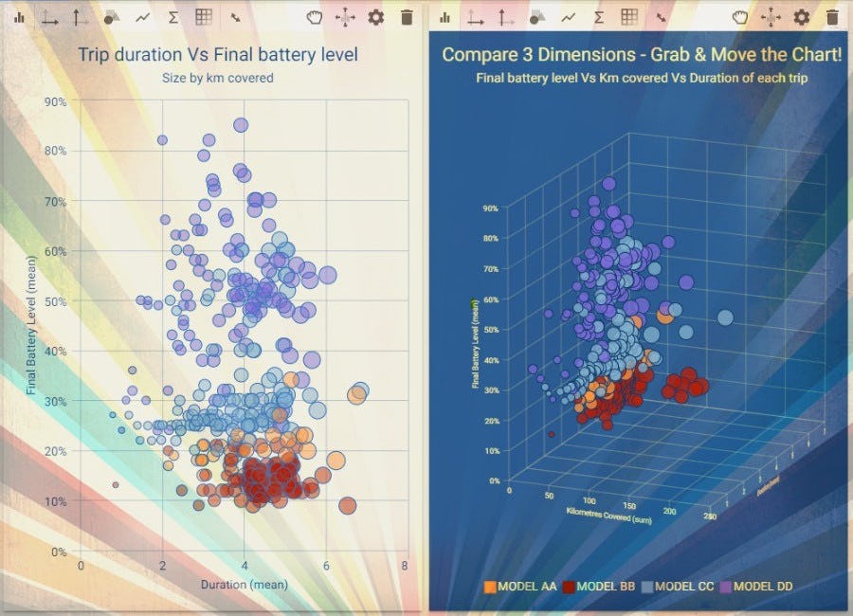Click topmost purple bubble near 85% on left chart
The image size is (853, 616).
pos(241,125)
